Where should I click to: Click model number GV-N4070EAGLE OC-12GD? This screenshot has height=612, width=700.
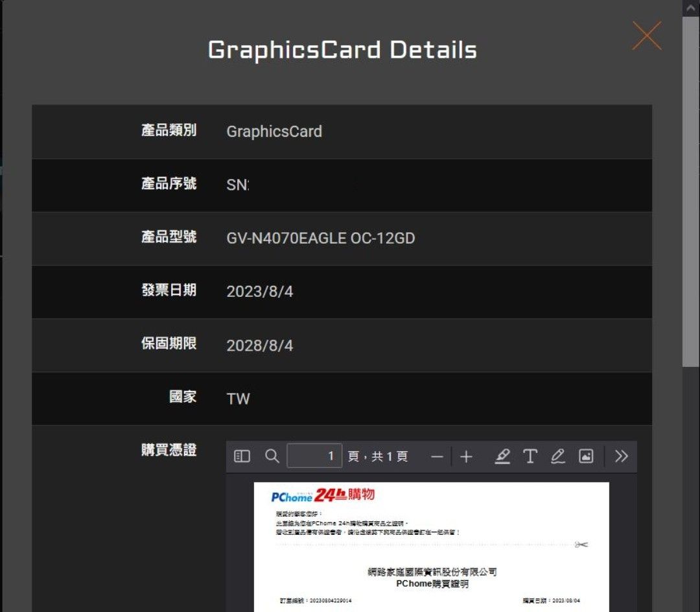pyautogui.click(x=320, y=239)
